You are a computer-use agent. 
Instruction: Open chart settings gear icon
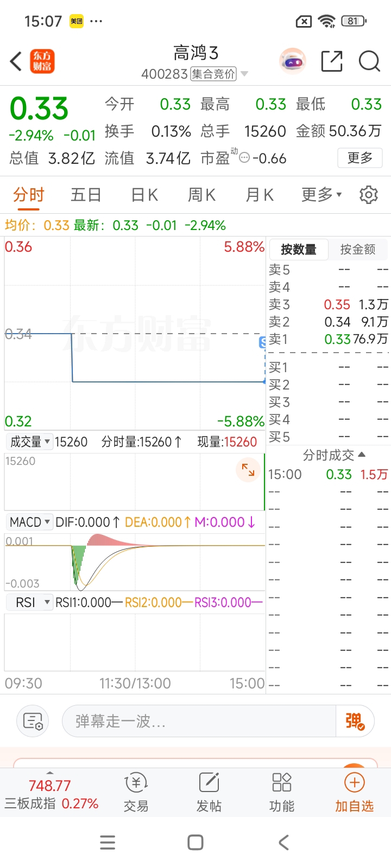point(369,194)
